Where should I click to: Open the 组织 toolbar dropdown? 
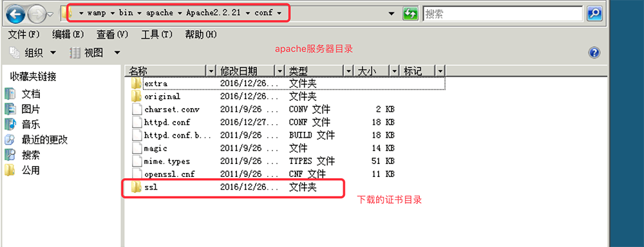(33, 53)
